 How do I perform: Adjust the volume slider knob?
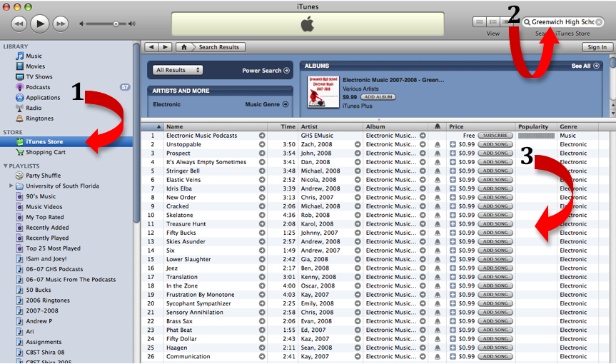(116, 24)
